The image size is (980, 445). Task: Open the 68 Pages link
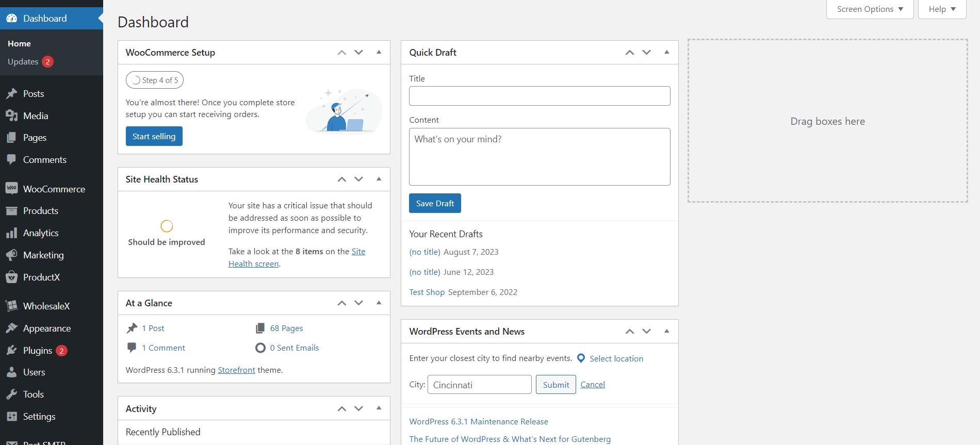click(x=286, y=328)
